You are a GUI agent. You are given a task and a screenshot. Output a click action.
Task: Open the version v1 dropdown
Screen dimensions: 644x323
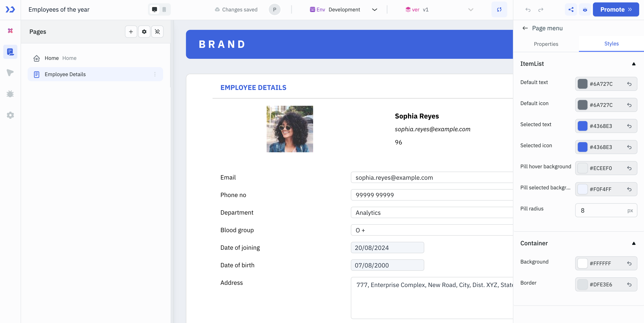point(439,9)
